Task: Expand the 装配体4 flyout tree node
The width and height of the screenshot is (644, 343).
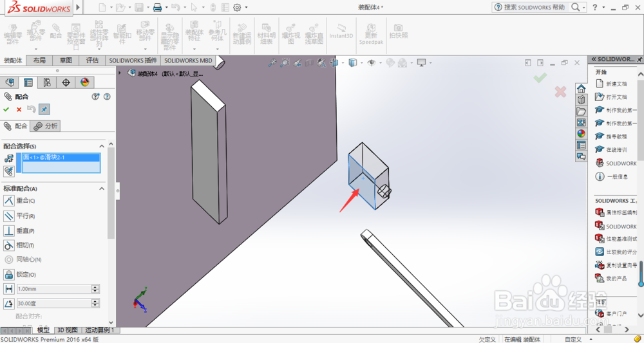Action: tap(120, 73)
